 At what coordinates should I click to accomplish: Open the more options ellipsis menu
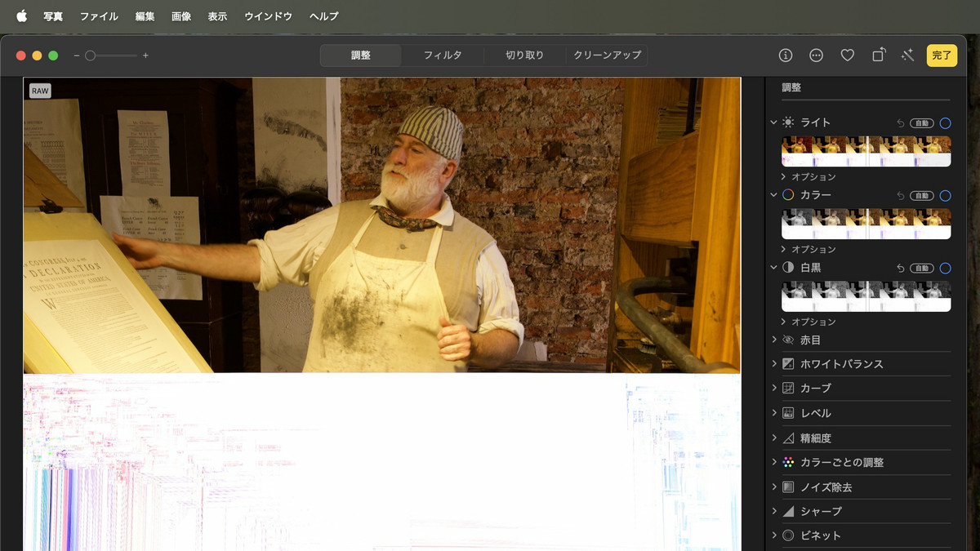click(x=816, y=56)
